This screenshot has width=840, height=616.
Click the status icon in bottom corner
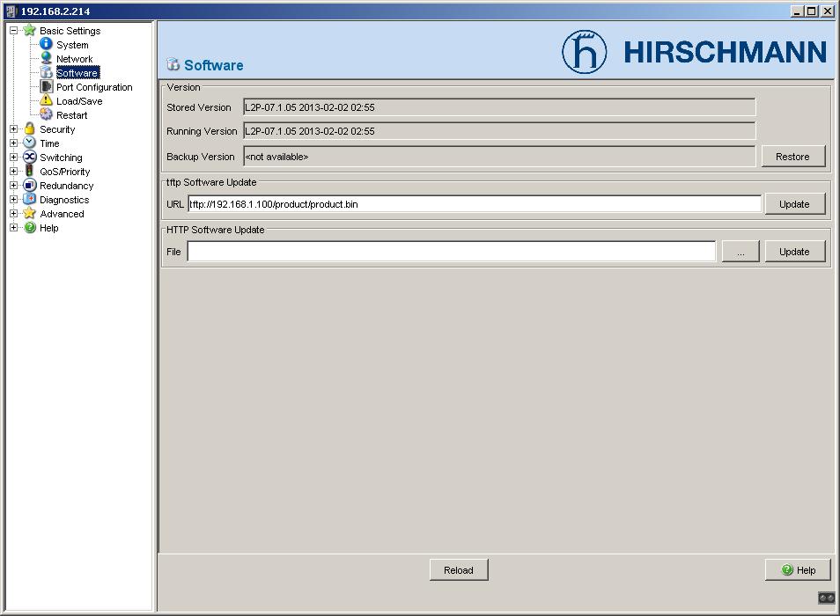click(826, 598)
